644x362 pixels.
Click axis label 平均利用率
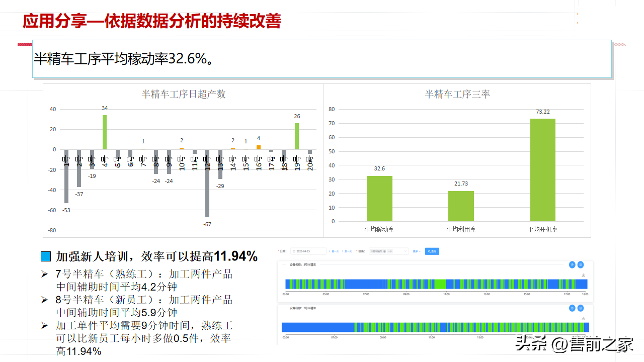coord(461,229)
